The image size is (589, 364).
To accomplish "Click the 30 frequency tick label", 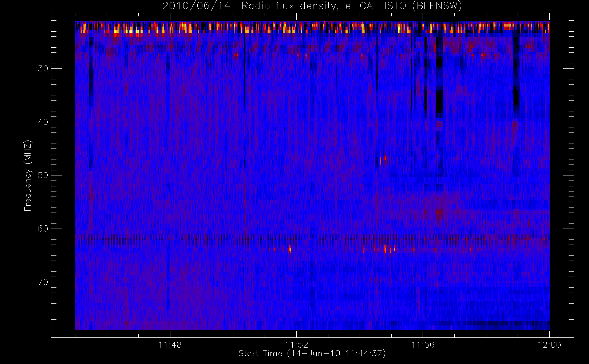I will 43,69.
